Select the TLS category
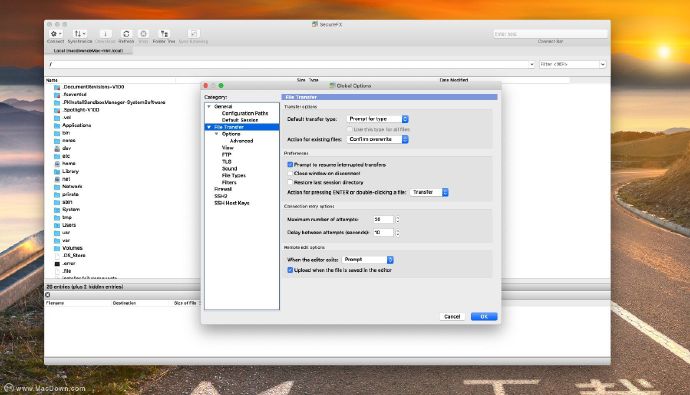The height and width of the screenshot is (395, 690). point(226,161)
